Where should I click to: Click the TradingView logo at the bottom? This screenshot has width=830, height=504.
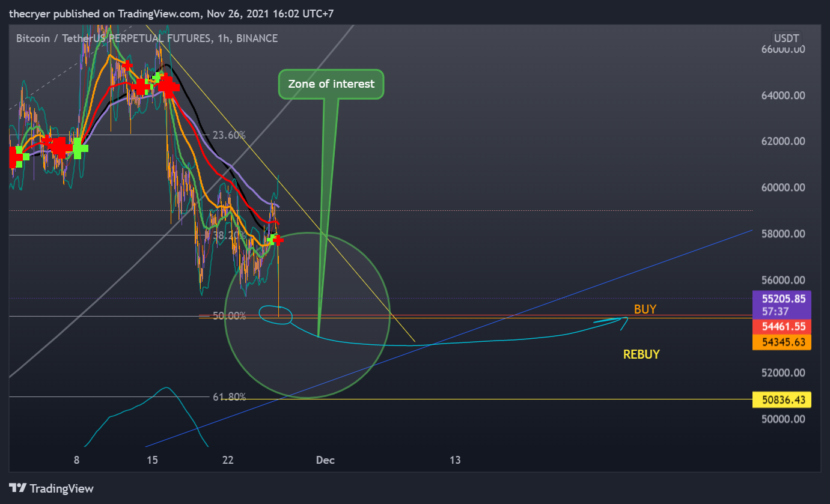(x=51, y=488)
